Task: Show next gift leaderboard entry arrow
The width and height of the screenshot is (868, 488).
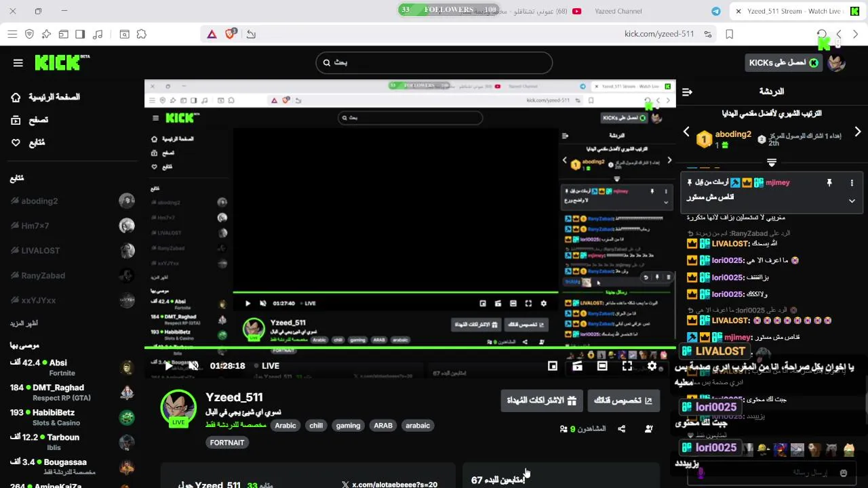Action: coord(858,131)
